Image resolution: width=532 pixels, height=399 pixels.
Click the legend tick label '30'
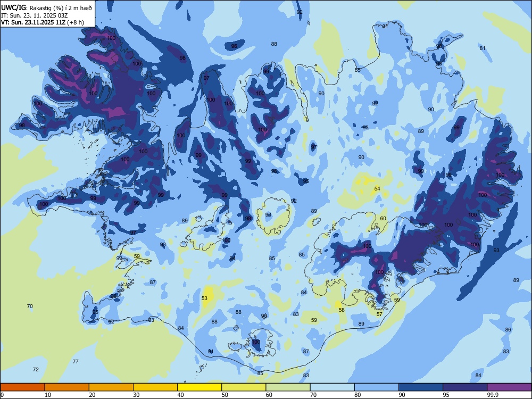tap(136, 395)
